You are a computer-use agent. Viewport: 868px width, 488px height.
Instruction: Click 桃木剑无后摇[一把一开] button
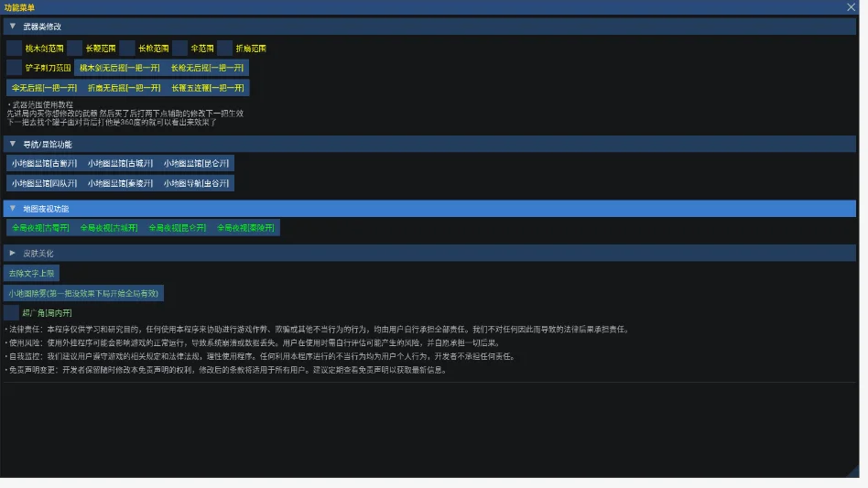(120, 68)
